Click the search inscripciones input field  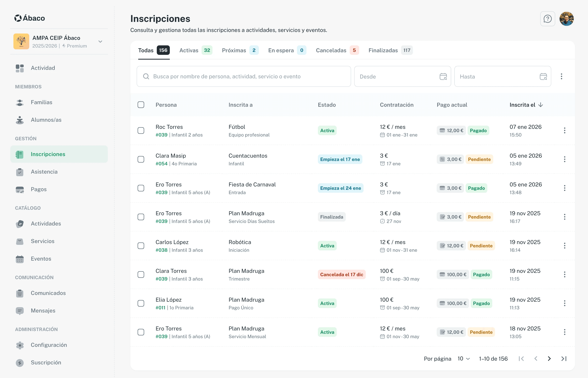[243, 77]
